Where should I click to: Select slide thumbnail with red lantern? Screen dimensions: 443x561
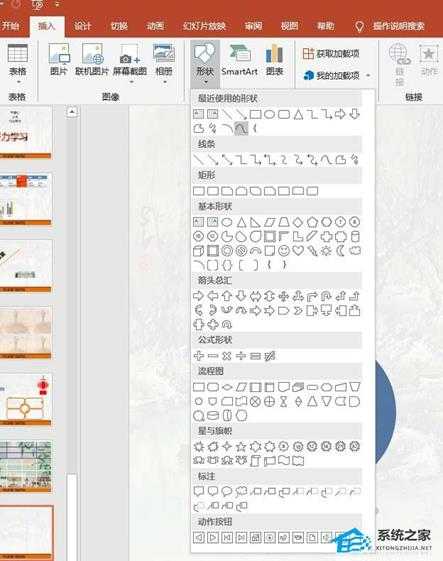(x=26, y=400)
